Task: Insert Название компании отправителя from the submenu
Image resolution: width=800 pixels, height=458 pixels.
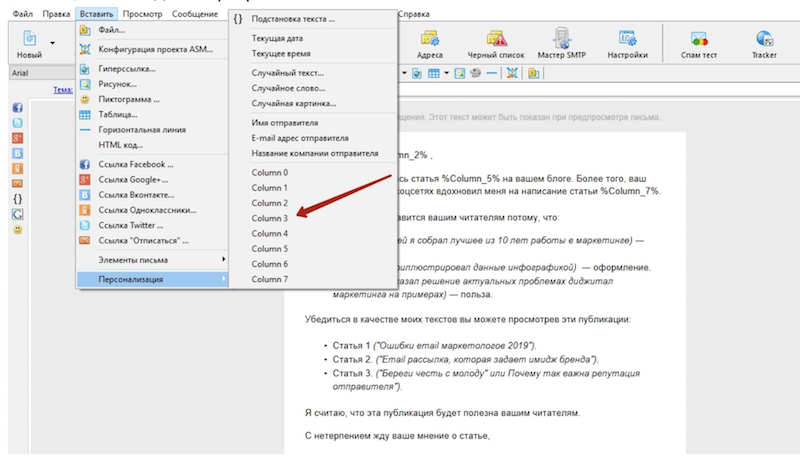Action: coord(313,154)
